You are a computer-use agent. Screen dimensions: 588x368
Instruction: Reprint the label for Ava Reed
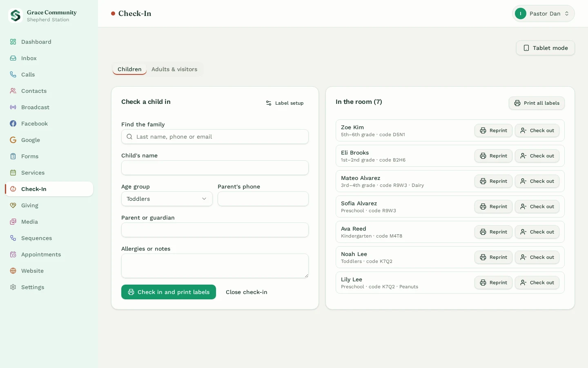tap(493, 232)
